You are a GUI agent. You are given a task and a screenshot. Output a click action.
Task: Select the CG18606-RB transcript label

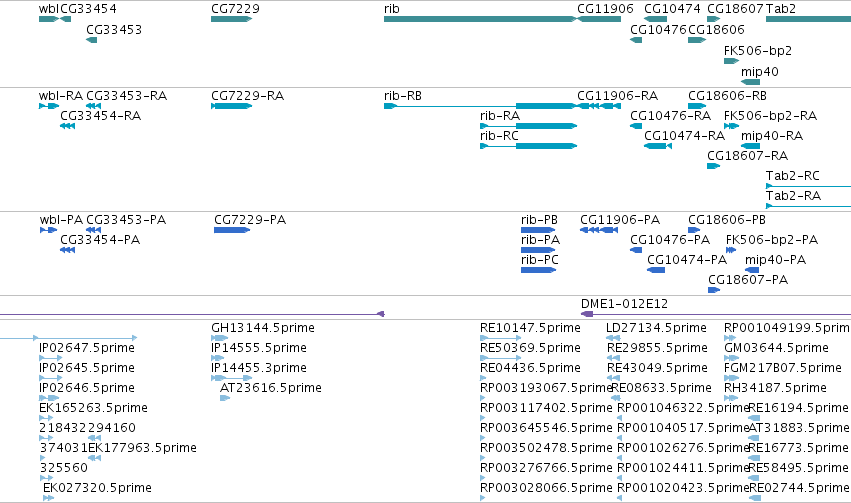click(x=727, y=96)
